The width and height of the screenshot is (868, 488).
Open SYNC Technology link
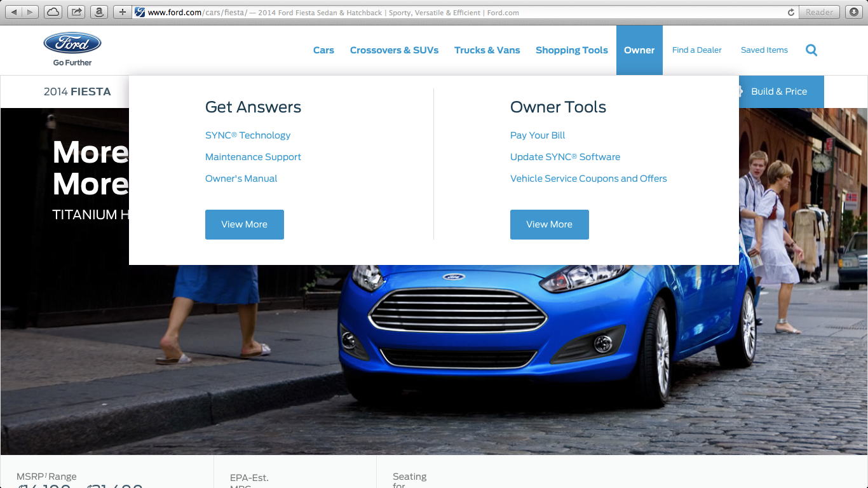click(248, 135)
